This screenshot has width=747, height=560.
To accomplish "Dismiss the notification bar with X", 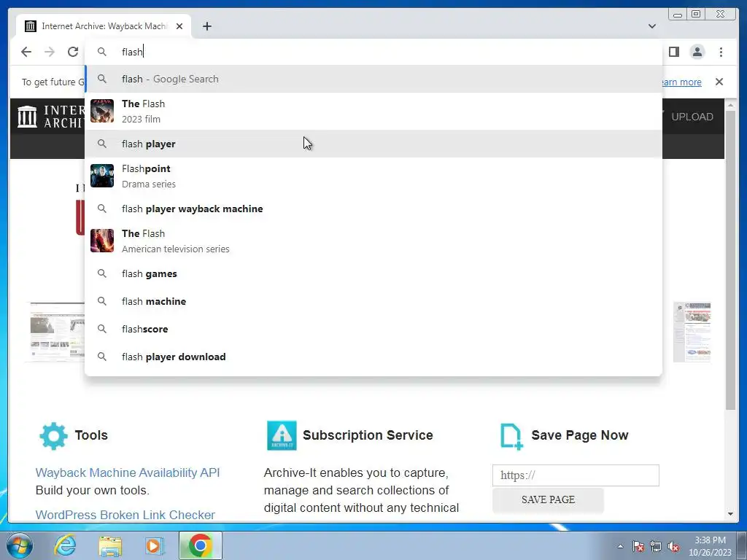I will click(719, 82).
